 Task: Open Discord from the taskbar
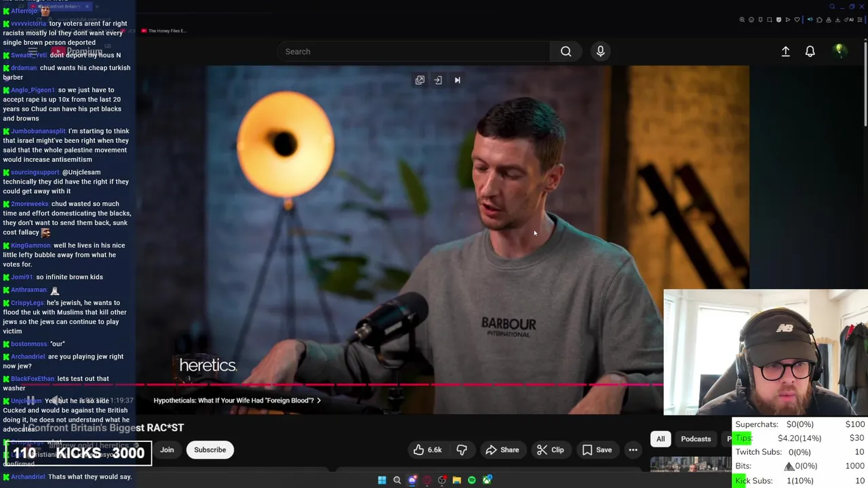click(x=412, y=480)
